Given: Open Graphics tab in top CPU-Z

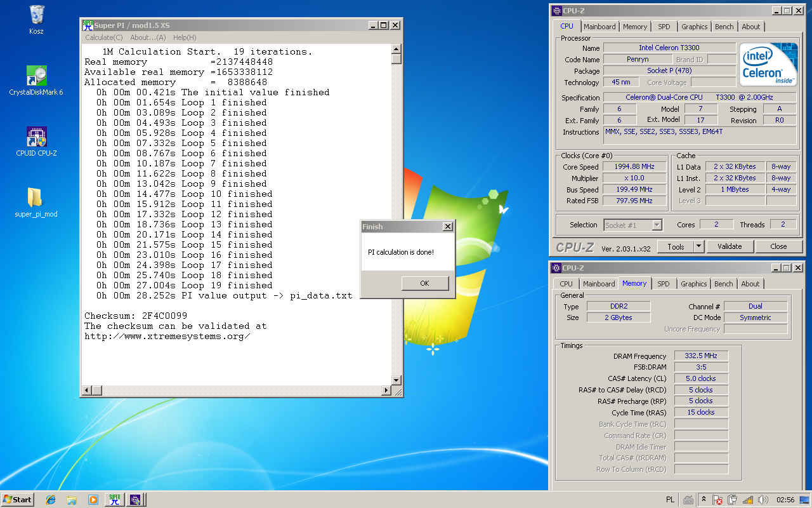Looking at the screenshot, I should (x=694, y=27).
